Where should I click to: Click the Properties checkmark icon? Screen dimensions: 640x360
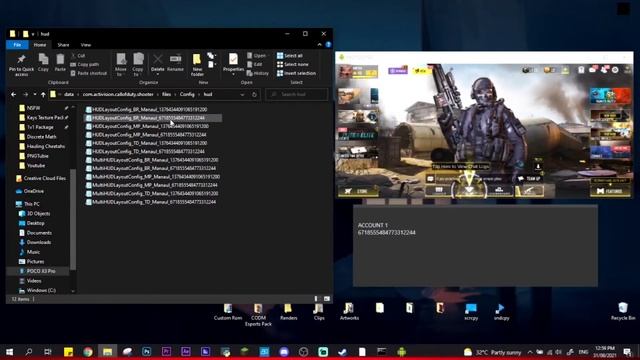click(233, 59)
